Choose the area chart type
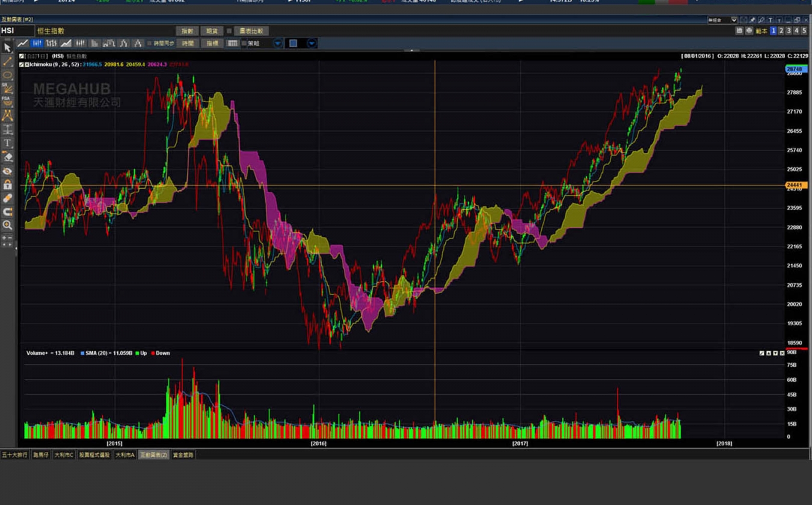Viewport: 812px width, 505px height. pos(66,43)
